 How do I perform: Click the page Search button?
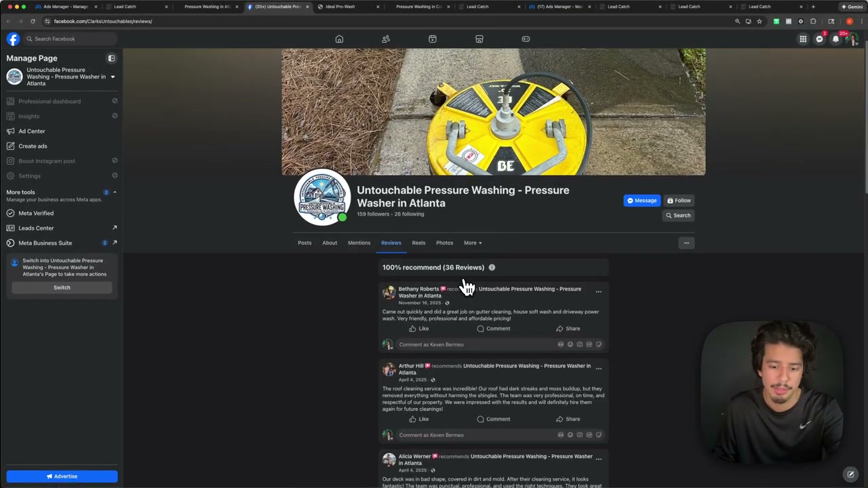point(678,216)
